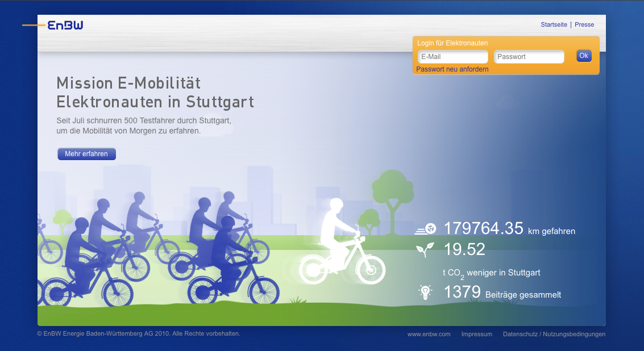Viewport: 644px width, 351px height.
Task: Click the EnBW logo
Action: pyautogui.click(x=65, y=25)
